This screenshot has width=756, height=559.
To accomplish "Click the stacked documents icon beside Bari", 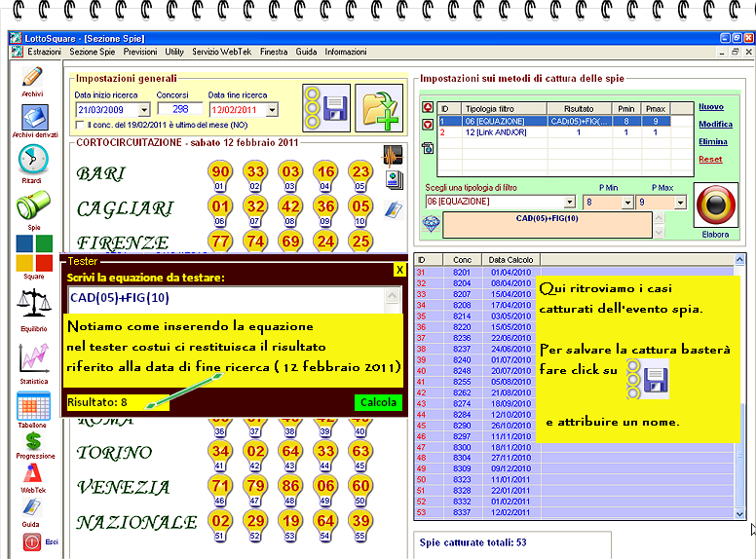I will click(x=394, y=180).
